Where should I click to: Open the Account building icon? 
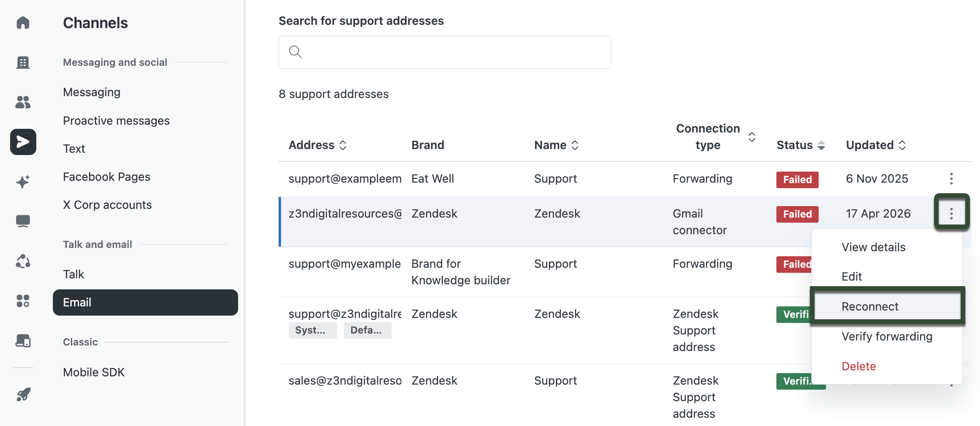[23, 62]
